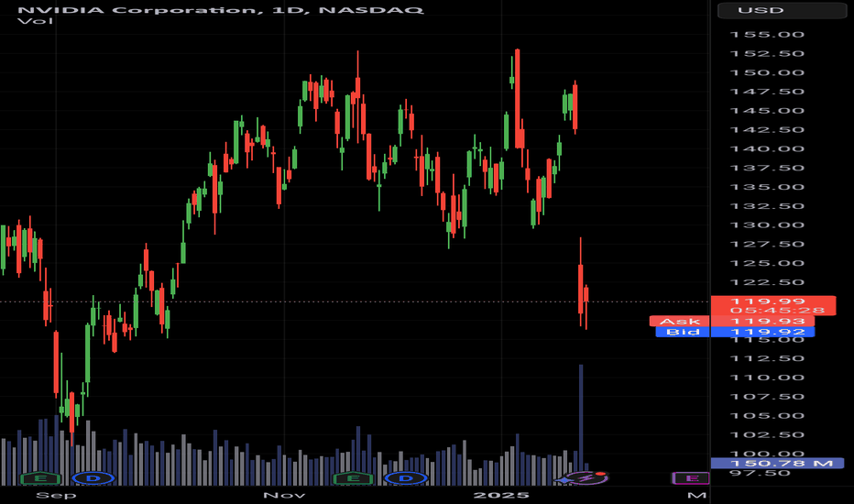
Task: Click the 125.00 price axis label
Action: (767, 263)
